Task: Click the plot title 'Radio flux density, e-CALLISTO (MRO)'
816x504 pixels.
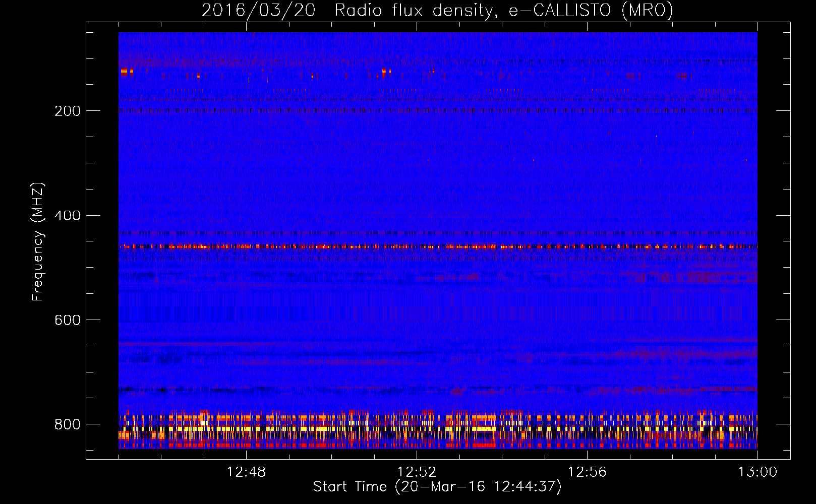Action: tap(504, 10)
